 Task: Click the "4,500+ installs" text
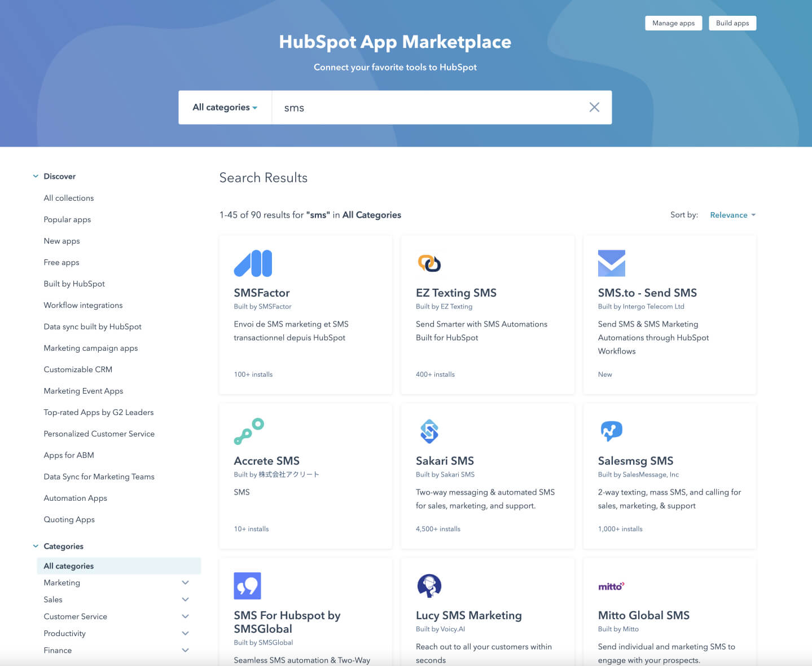tap(438, 529)
